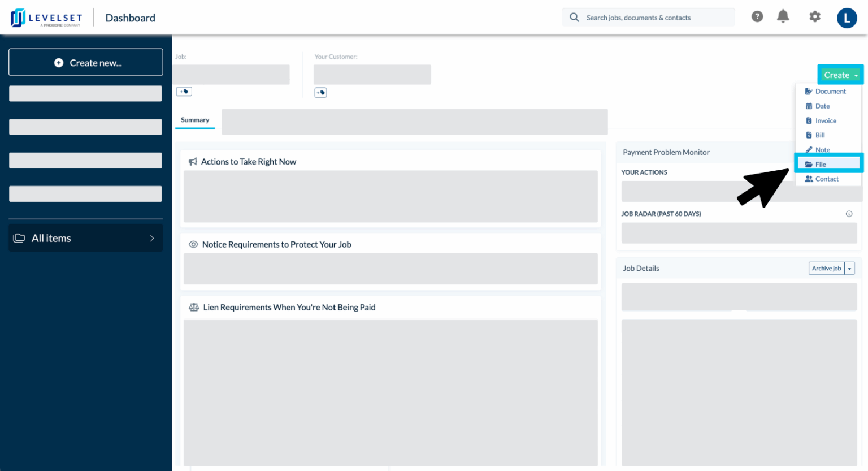Choose Contact in the Create menu
The width and height of the screenshot is (868, 471).
pyautogui.click(x=828, y=179)
